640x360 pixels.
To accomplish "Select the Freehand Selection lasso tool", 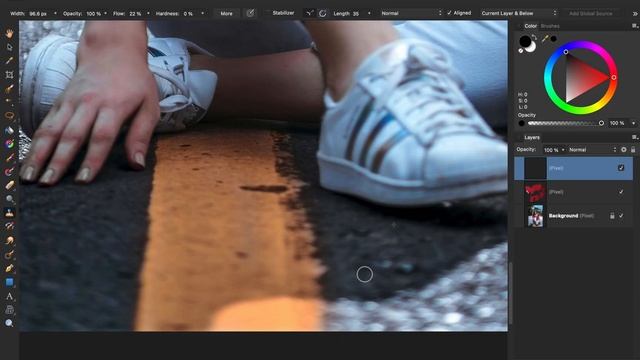I will click(9, 116).
